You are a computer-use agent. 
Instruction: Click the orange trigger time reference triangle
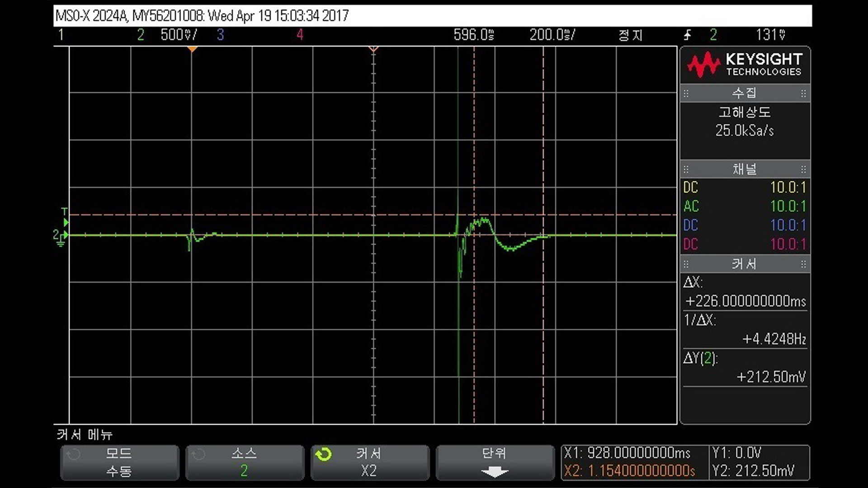pos(192,49)
